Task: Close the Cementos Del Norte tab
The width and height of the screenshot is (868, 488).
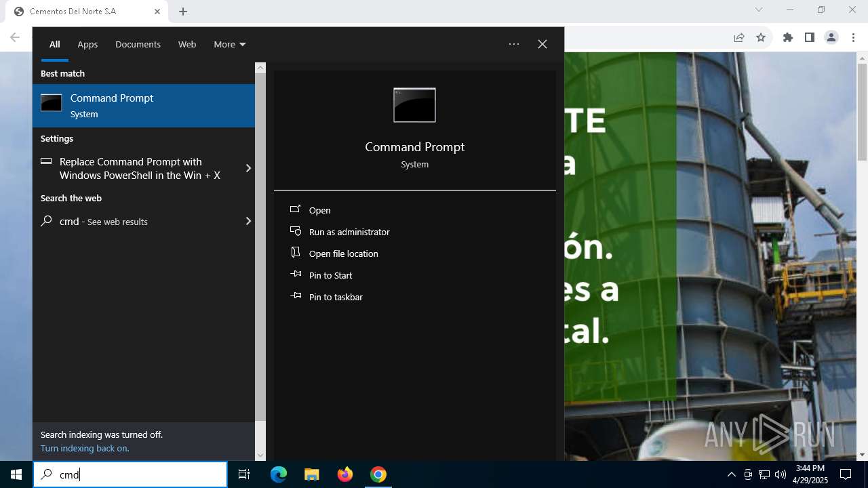Action: pos(157,12)
